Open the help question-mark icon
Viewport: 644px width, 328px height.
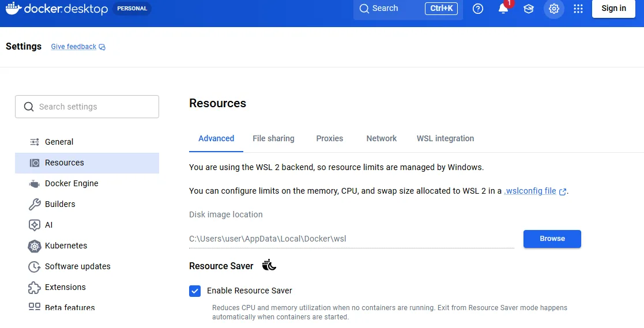pos(477,9)
